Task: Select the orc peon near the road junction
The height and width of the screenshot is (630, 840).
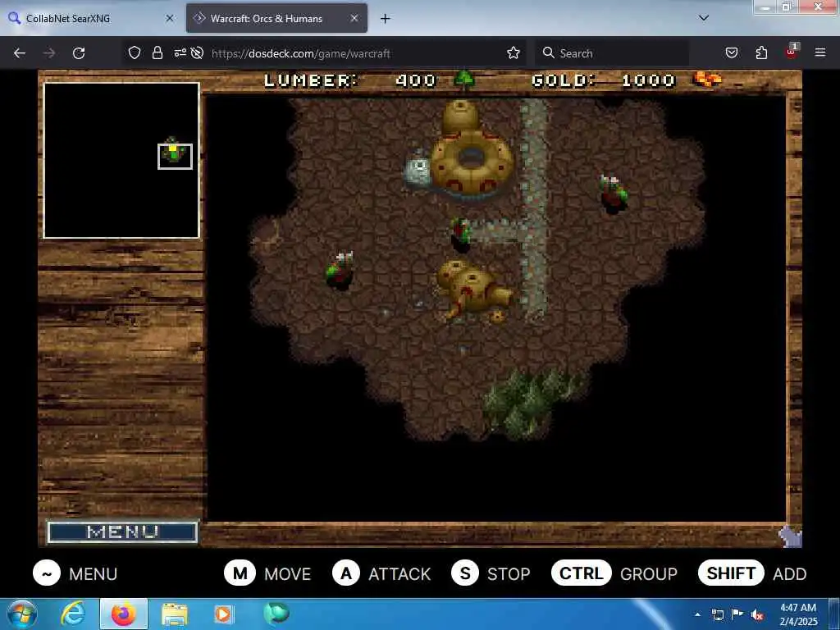Action: tap(460, 234)
